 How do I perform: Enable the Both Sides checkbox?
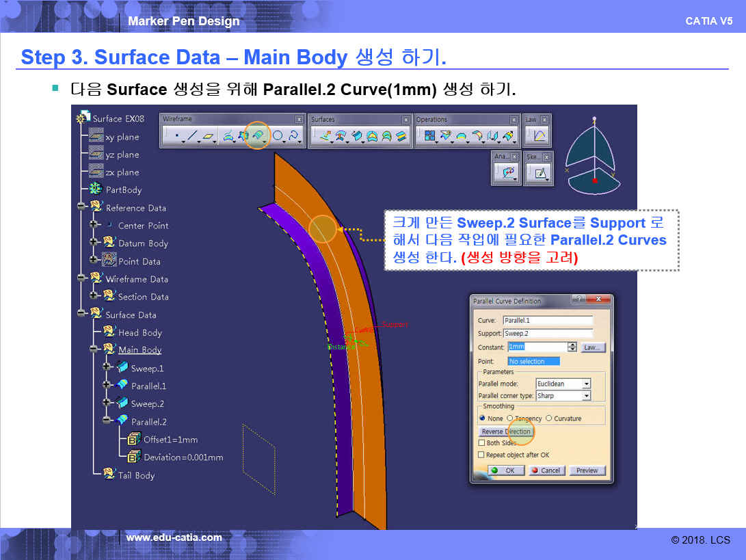point(481,443)
